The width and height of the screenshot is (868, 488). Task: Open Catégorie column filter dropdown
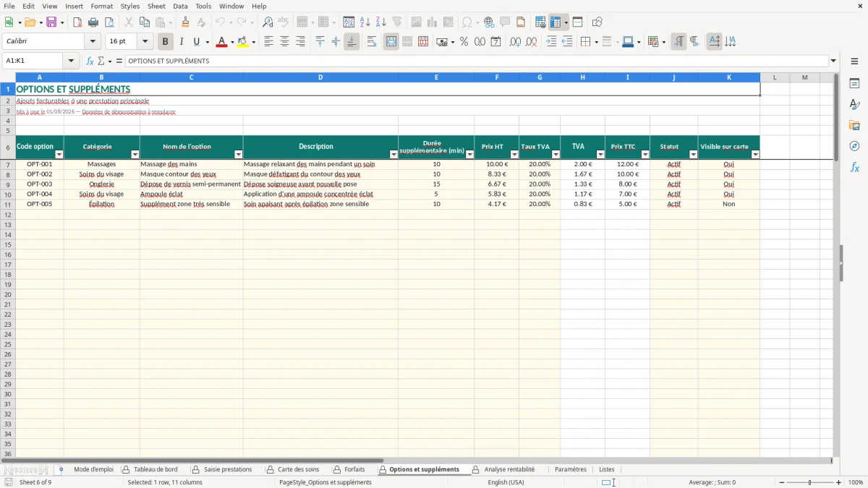135,155
